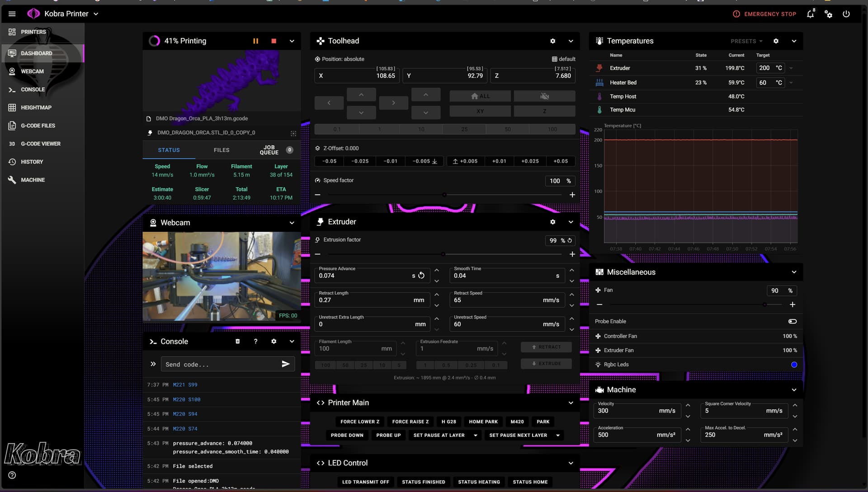Reset the extrusion factor value
Viewport: 868px width, 492px height.
tap(570, 240)
